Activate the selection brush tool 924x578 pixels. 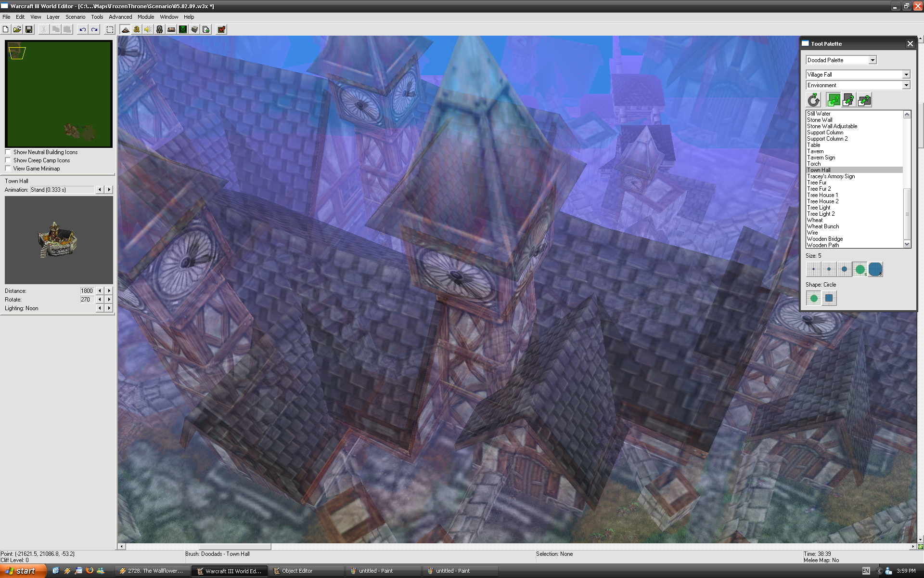[x=110, y=29]
